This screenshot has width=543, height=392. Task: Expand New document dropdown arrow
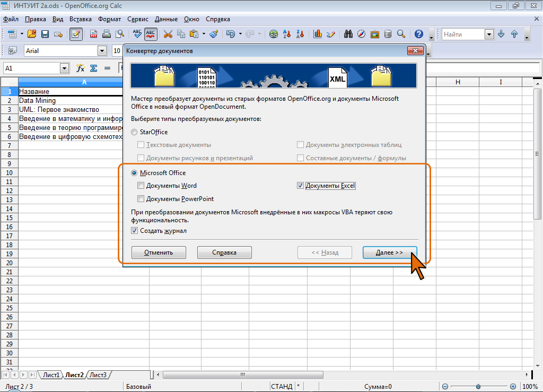click(22, 34)
